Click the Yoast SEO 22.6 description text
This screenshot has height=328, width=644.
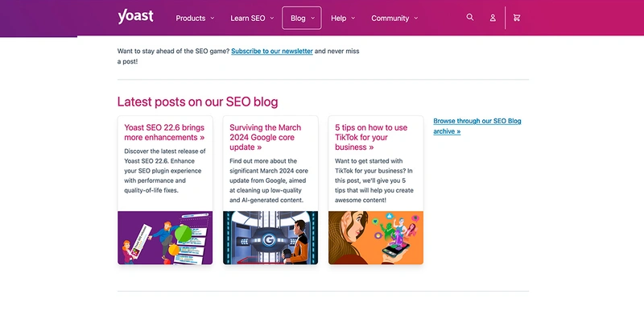click(x=164, y=171)
